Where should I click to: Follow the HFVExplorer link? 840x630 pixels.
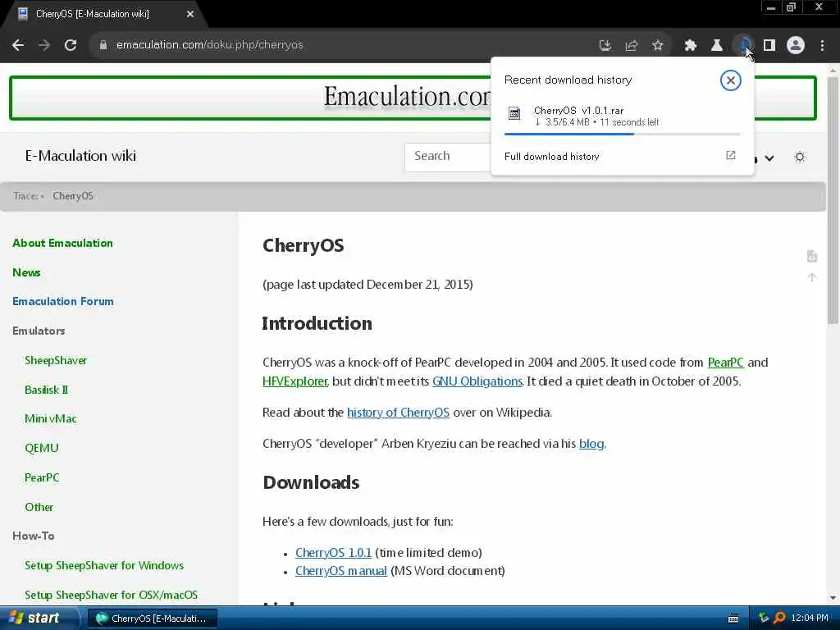[294, 381]
